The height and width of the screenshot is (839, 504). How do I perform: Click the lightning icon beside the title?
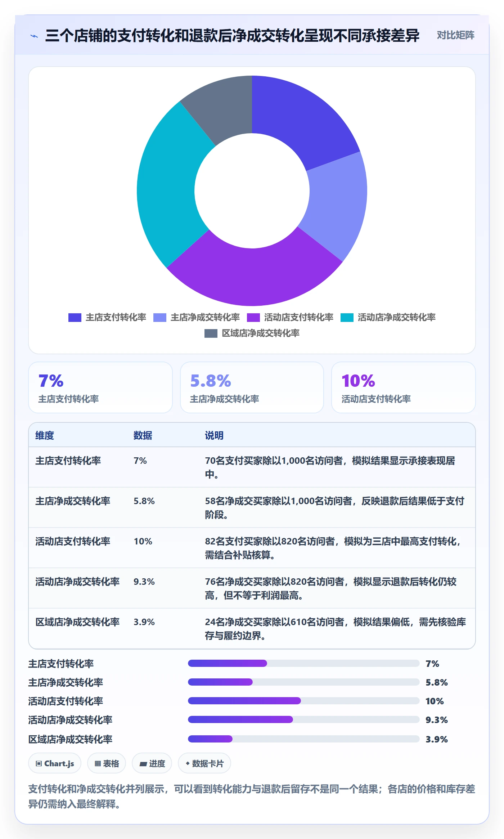[x=34, y=36]
